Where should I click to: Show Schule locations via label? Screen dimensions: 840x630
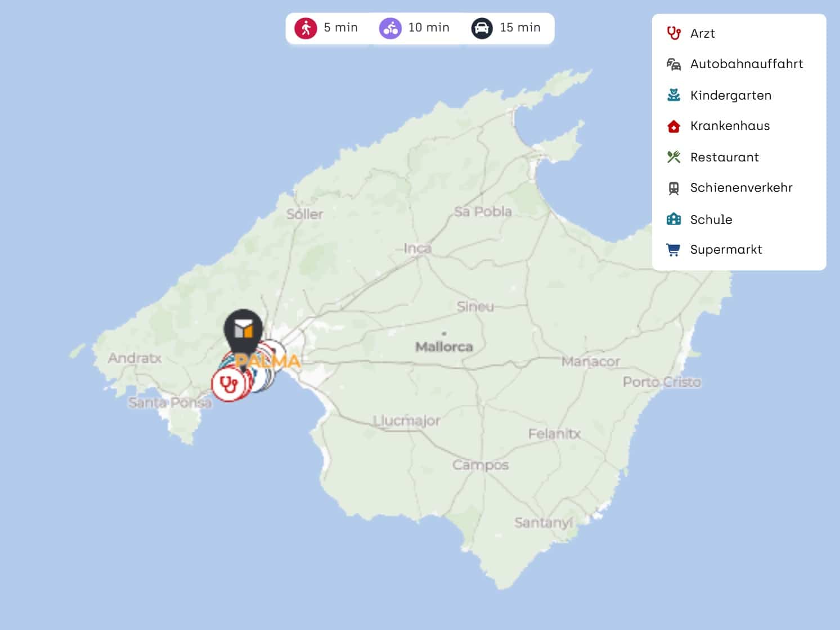tap(711, 219)
